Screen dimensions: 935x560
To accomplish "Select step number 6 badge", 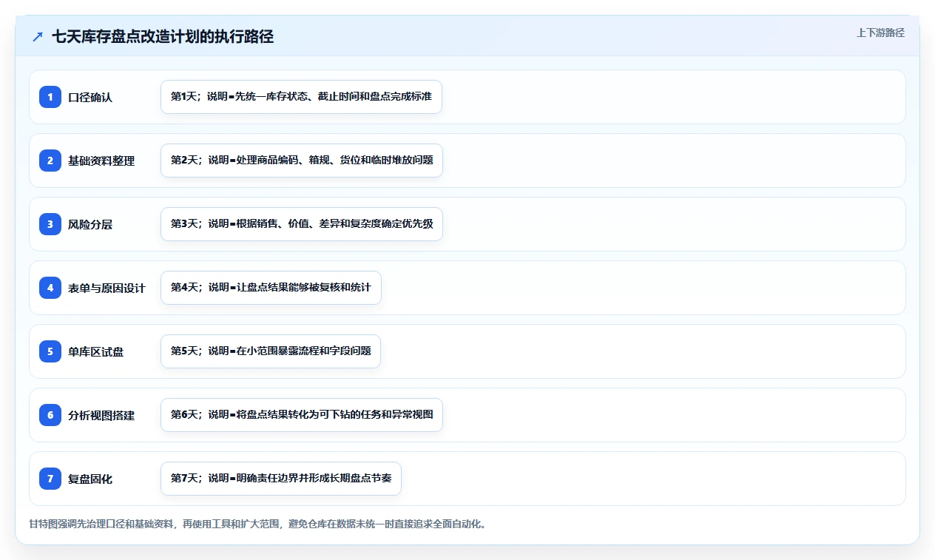I will tap(50, 415).
